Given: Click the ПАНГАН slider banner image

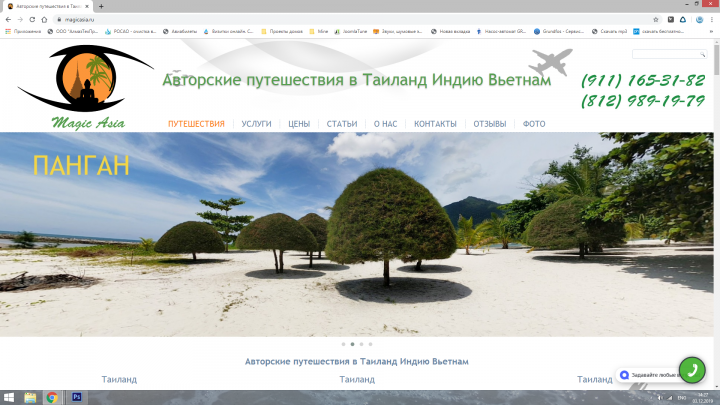Looking at the screenshot, I should tap(357, 235).
